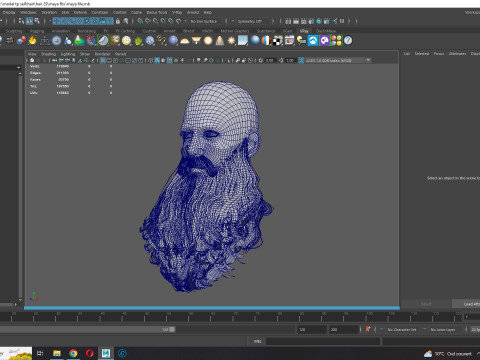Toggle smooth shade all in panel toolbar
480x360 pixels.
point(157,60)
